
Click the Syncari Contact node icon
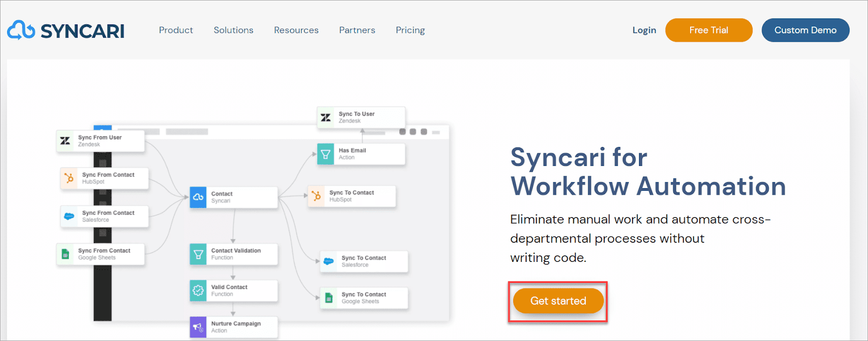pos(198,197)
